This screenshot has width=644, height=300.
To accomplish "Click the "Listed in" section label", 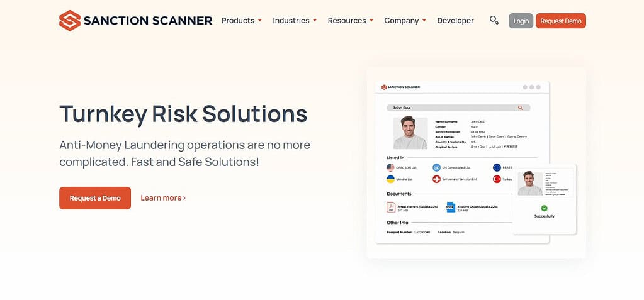I will point(395,158).
